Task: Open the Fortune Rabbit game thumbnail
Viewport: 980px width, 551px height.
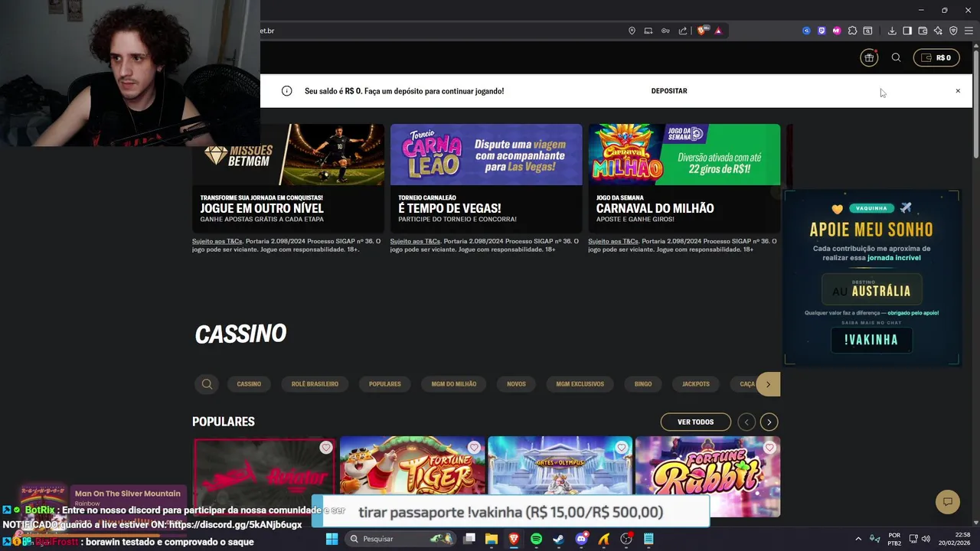Action: [708, 476]
